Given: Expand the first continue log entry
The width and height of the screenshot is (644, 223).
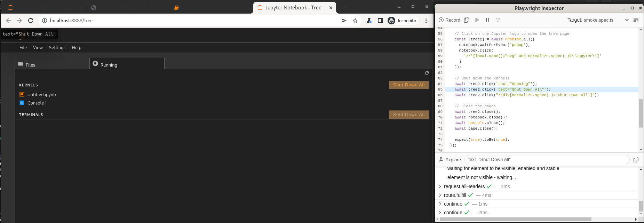Looking at the screenshot, I should 440,204.
